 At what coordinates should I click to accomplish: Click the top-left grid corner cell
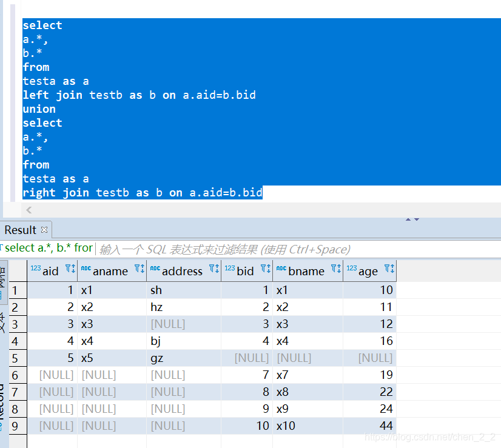[x=18, y=271]
